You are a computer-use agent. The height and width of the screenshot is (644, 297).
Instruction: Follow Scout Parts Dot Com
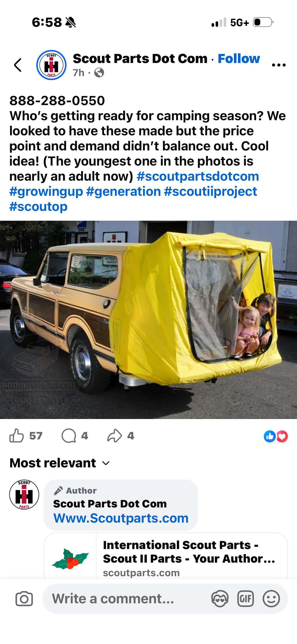(239, 58)
